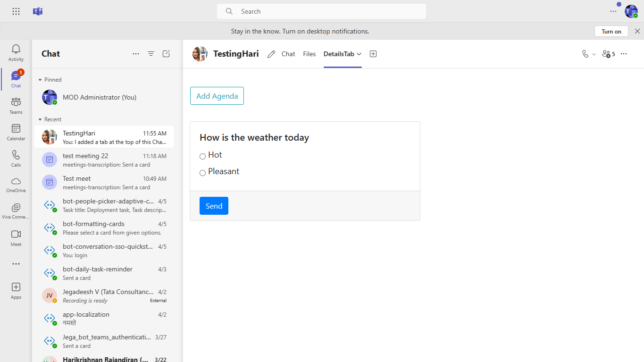Image resolution: width=644 pixels, height=362 pixels.
Task: Open bot-daily-task-reminder chat
Action: tap(104, 273)
